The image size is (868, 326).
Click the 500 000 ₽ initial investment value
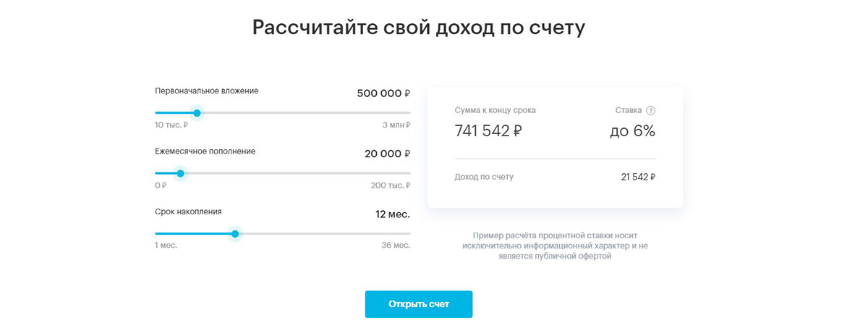[x=383, y=93]
